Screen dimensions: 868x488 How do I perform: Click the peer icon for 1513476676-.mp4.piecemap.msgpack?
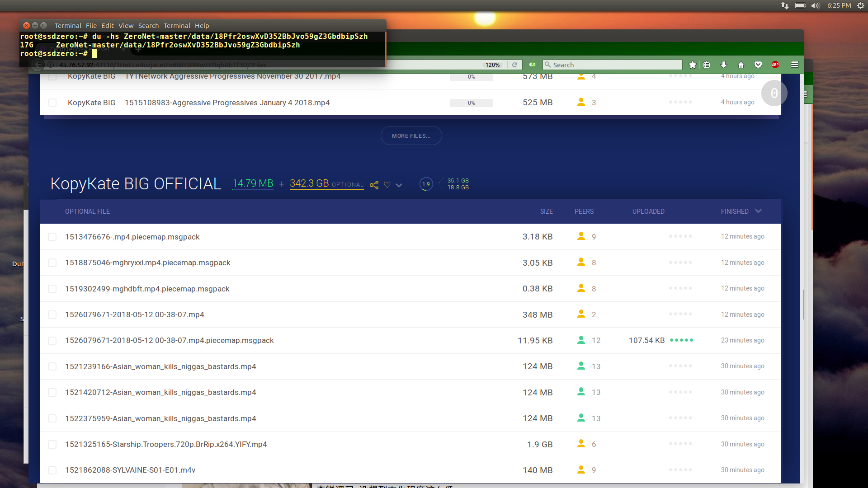[581, 236]
